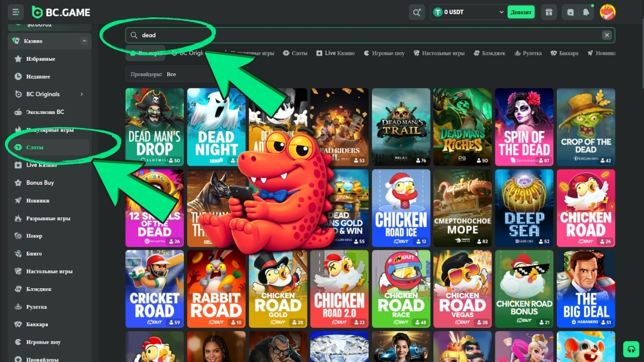Open Покер in sidebar
Screen dimensions: 644x362
pyautogui.click(x=49, y=236)
